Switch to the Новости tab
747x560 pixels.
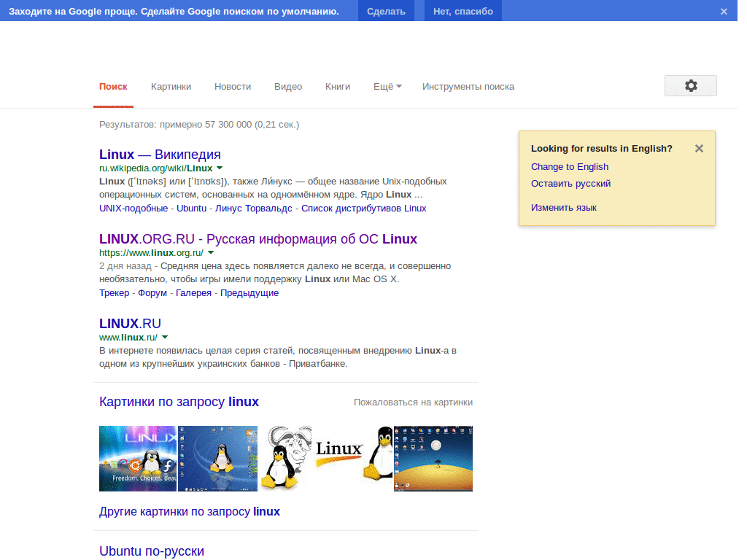[x=233, y=87]
